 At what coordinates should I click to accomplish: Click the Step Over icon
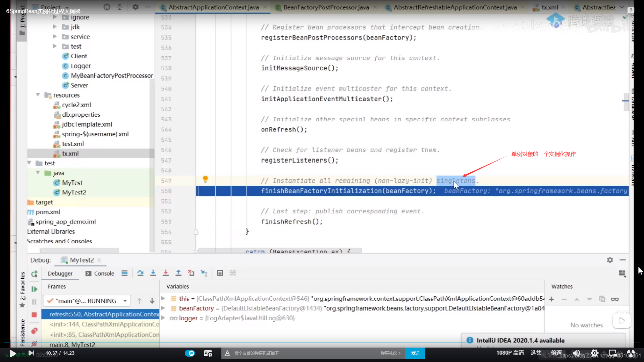pyautogui.click(x=141, y=273)
